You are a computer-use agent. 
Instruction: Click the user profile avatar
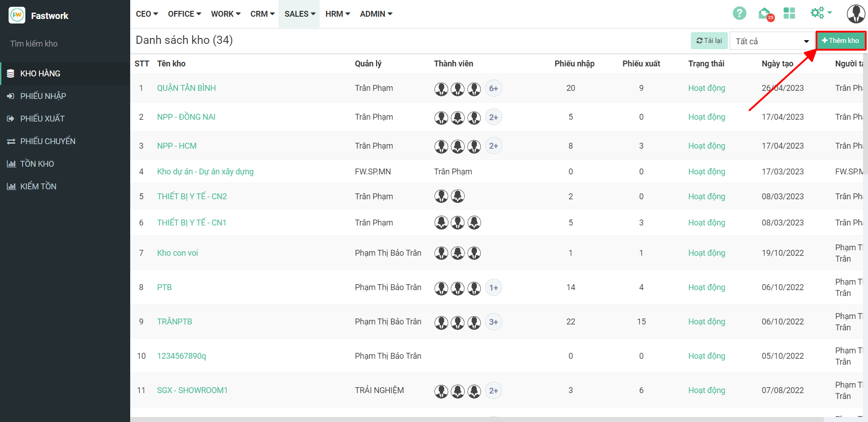point(855,14)
